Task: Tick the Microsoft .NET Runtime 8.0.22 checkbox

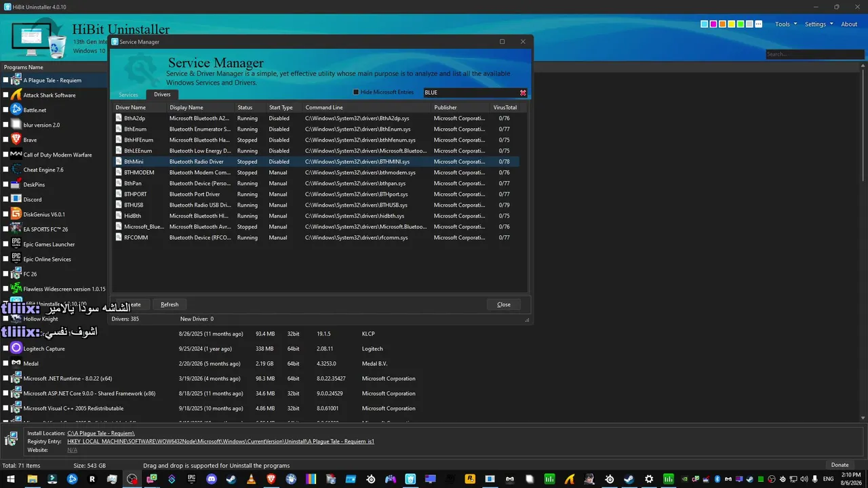Action: point(6,378)
